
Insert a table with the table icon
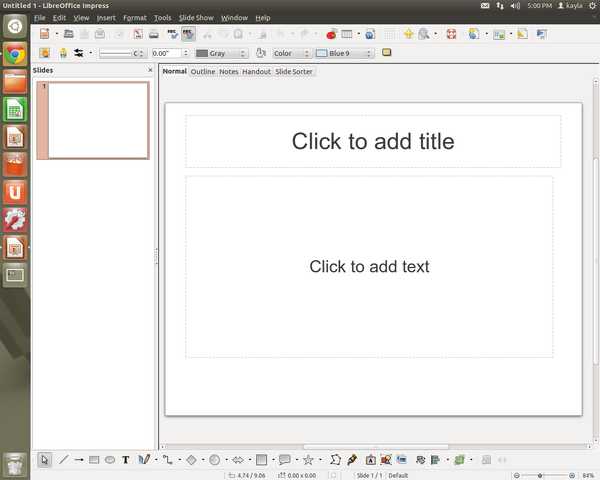point(347,34)
